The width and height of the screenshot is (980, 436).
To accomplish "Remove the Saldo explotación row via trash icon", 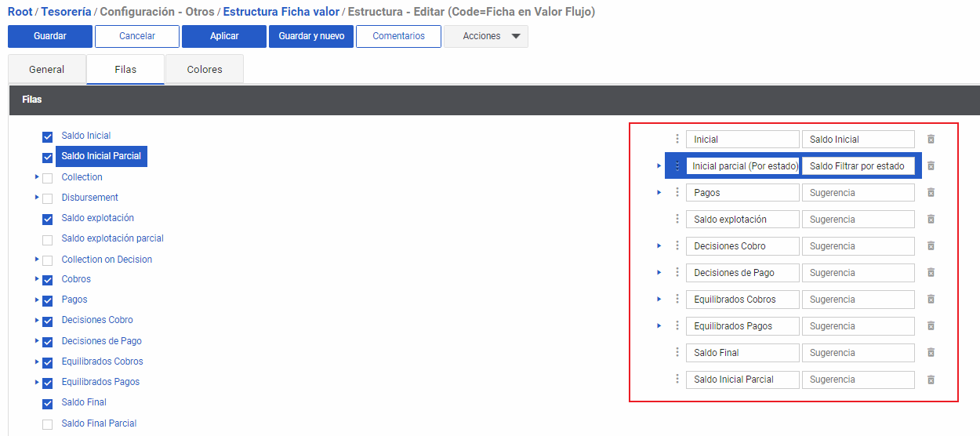I will coord(931,220).
